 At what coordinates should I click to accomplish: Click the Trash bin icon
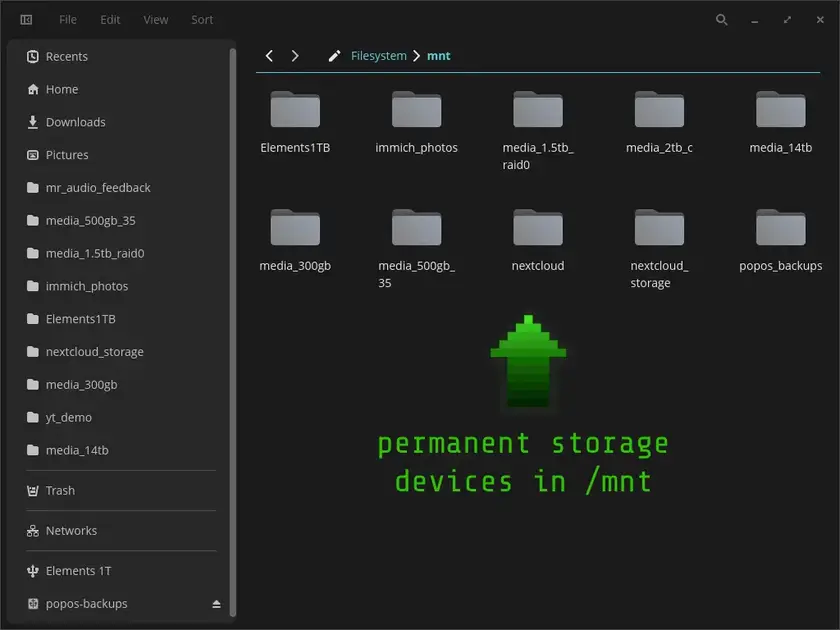pyautogui.click(x=33, y=490)
